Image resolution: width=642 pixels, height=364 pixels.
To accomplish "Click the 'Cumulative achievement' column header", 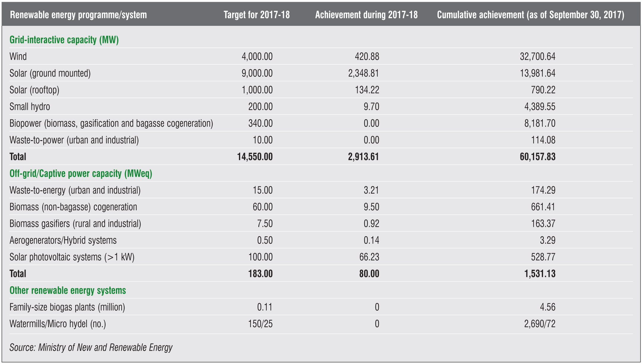I will click(531, 15).
